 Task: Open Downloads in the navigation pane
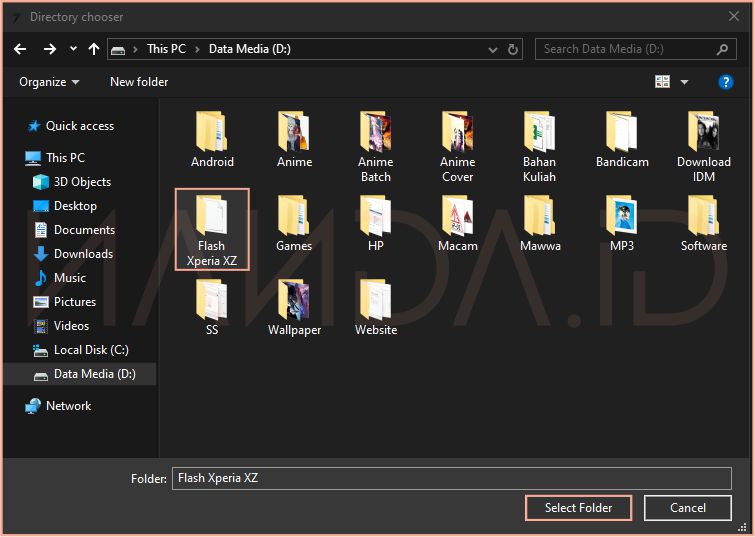tap(83, 254)
